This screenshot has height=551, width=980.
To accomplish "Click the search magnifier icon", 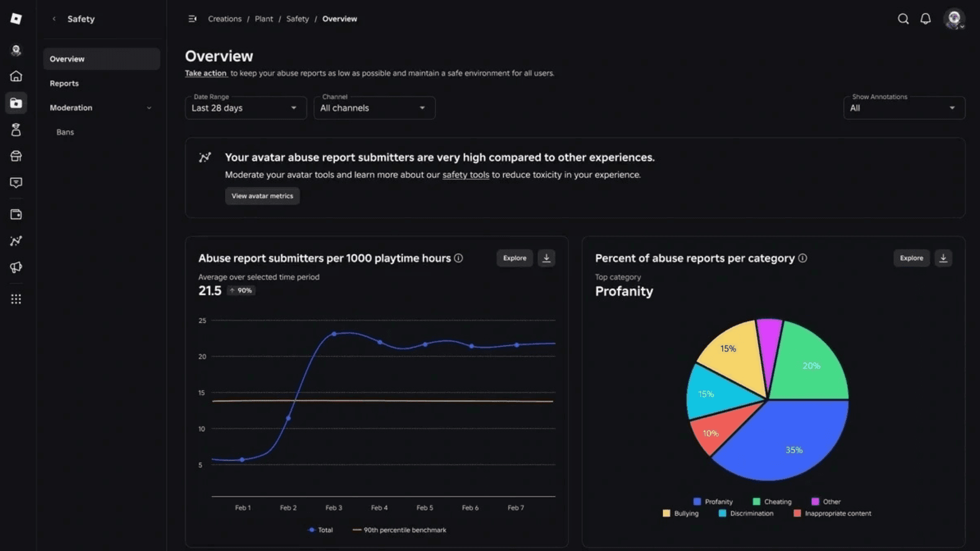I will click(903, 19).
